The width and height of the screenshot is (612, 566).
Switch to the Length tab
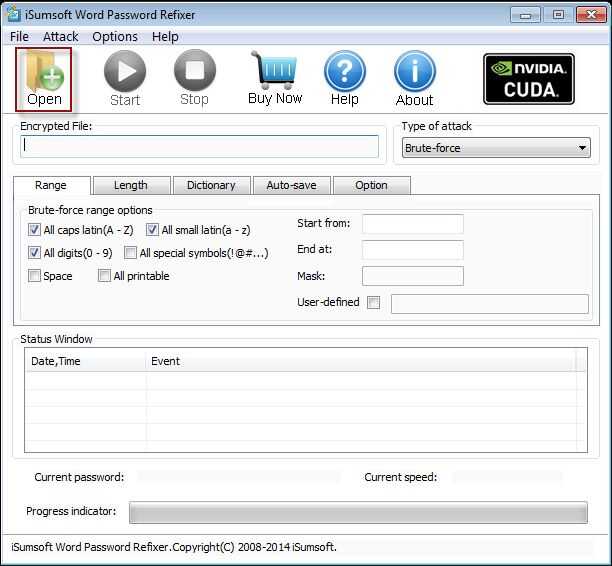pyautogui.click(x=131, y=185)
